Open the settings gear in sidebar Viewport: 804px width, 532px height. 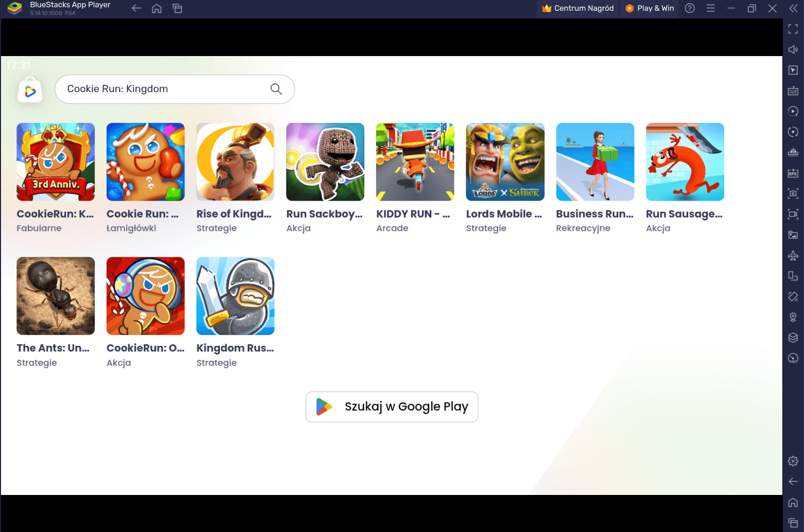(x=793, y=461)
